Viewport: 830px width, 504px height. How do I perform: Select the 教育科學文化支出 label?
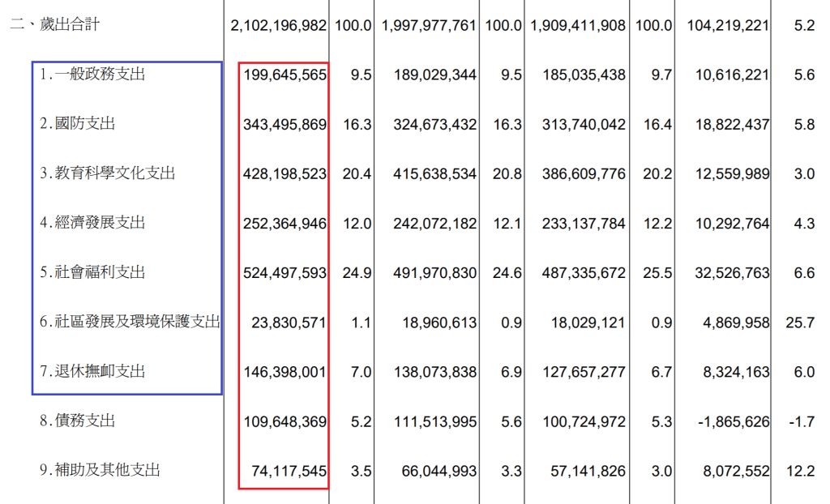tap(107, 173)
